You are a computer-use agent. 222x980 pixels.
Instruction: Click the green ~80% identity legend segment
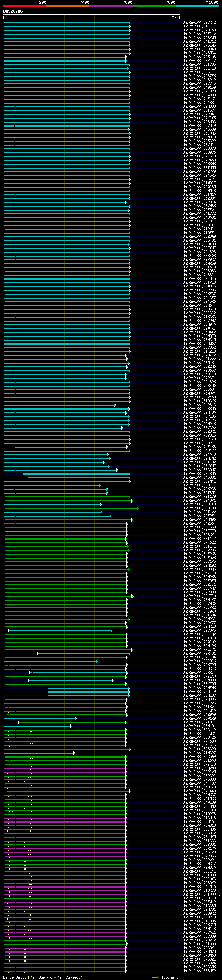click(x=154, y=7)
